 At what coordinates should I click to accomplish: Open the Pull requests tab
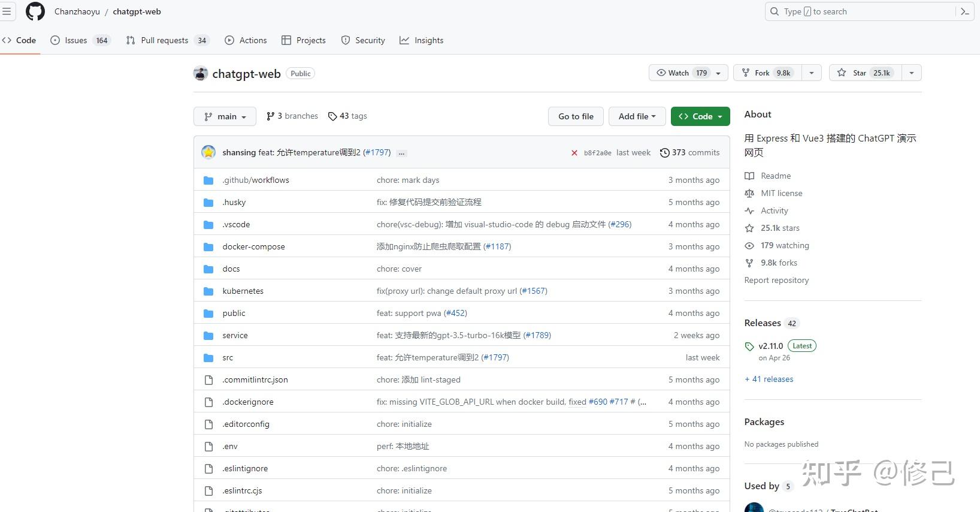point(165,40)
